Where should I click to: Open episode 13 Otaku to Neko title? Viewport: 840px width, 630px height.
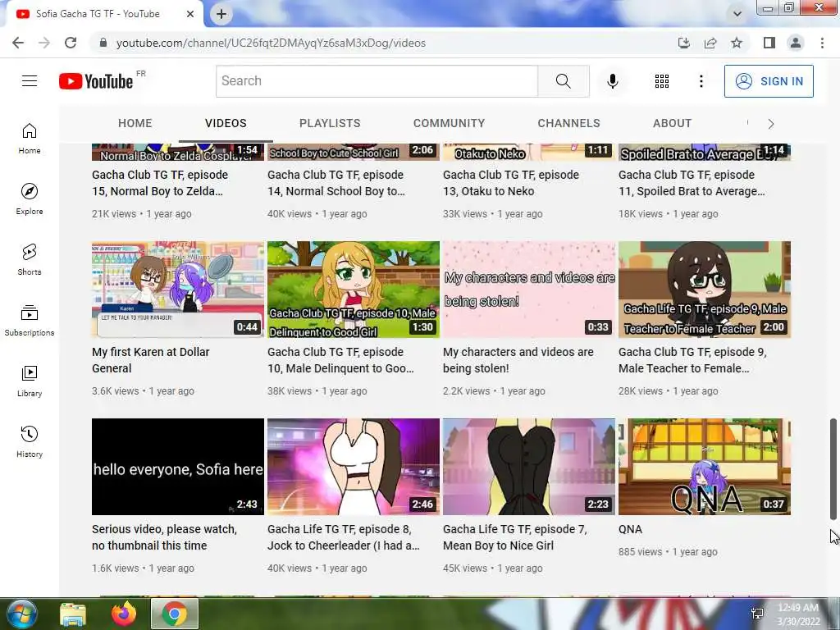click(x=510, y=183)
